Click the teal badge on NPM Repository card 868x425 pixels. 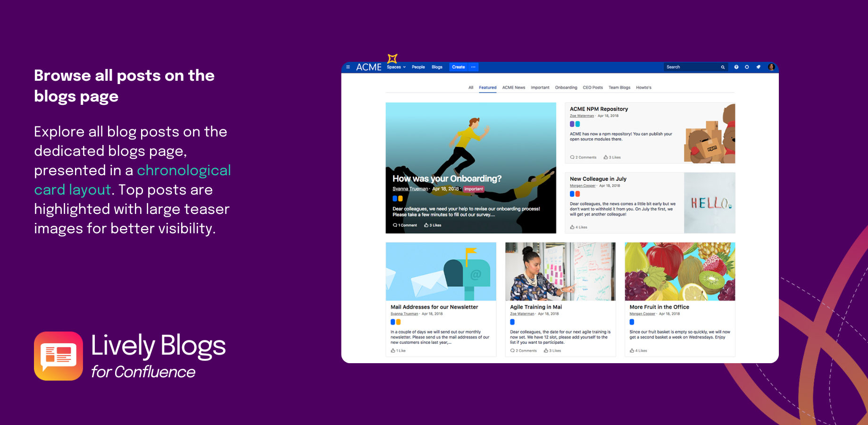[x=577, y=124]
